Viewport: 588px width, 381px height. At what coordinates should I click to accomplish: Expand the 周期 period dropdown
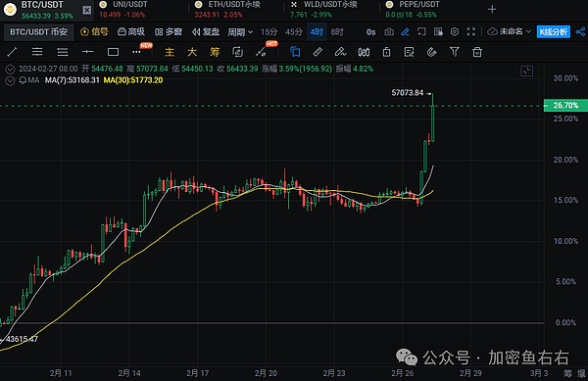tap(240, 32)
